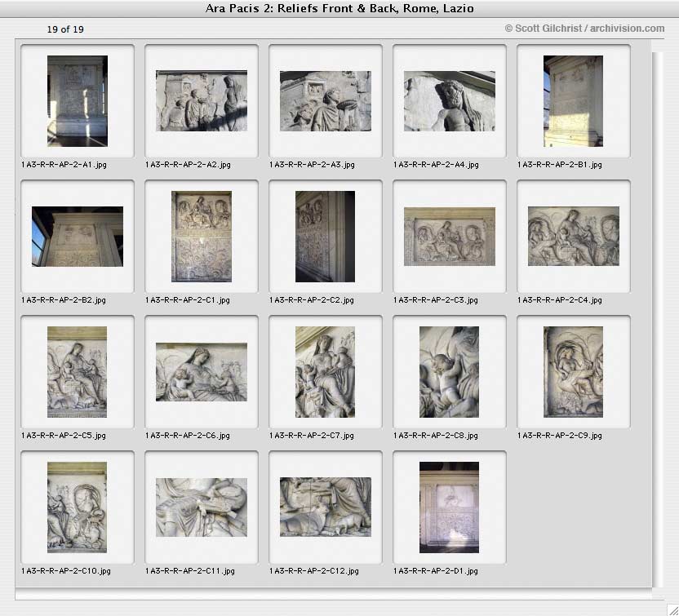Open thumbnail 1A3-R-R-AP-2-C5.jpg

click(77, 372)
